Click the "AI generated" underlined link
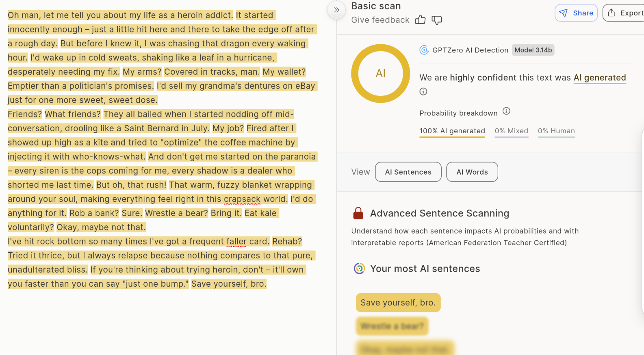644x355 pixels. (599, 78)
